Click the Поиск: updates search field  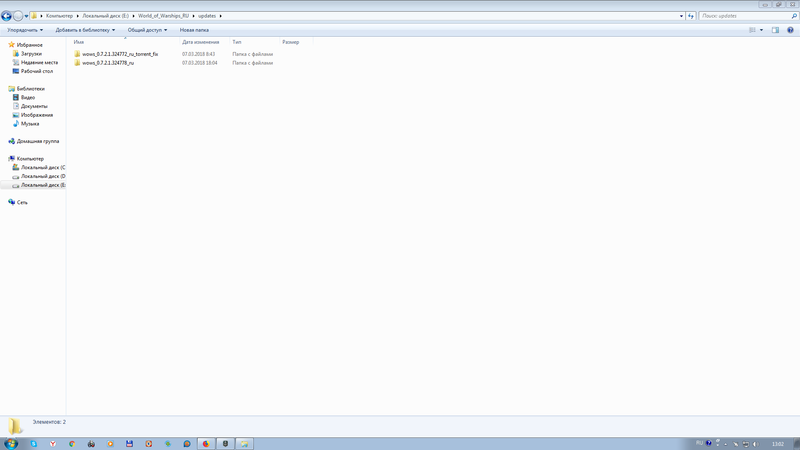(745, 16)
